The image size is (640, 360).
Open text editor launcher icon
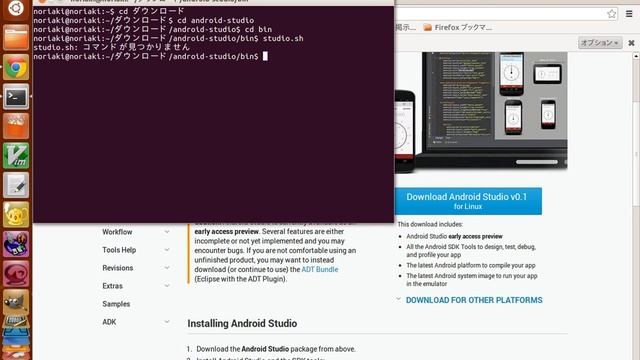[x=16, y=185]
